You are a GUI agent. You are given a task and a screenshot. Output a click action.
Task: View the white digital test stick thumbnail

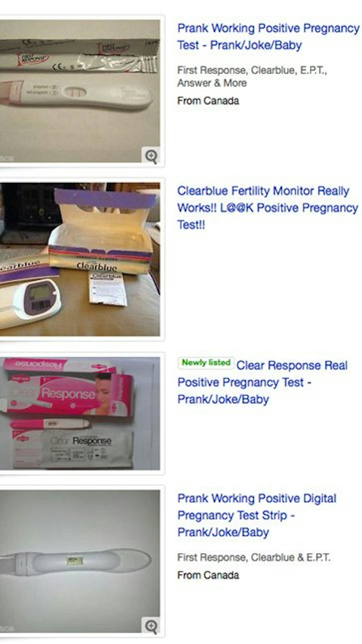[x=80, y=561]
